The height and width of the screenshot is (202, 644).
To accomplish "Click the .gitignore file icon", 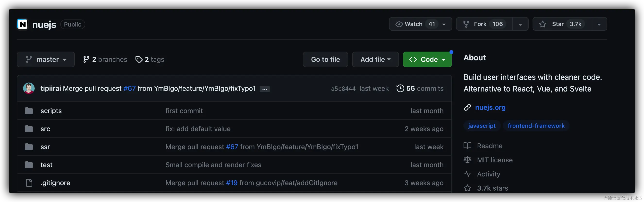I will (x=29, y=183).
